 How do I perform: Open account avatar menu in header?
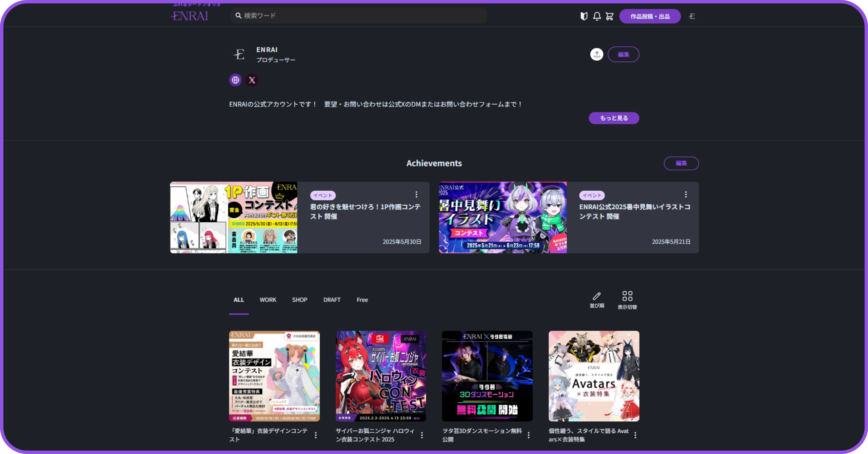[x=692, y=16]
